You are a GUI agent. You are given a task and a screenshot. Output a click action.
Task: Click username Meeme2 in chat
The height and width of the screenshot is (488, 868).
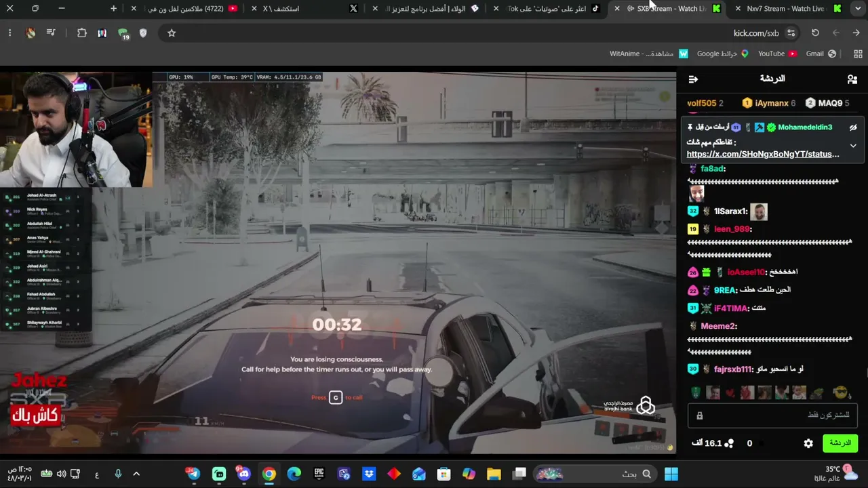coord(719,326)
